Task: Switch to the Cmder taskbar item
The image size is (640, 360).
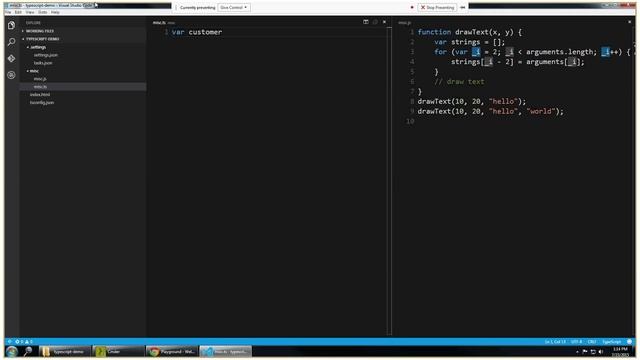Action: pos(118,351)
